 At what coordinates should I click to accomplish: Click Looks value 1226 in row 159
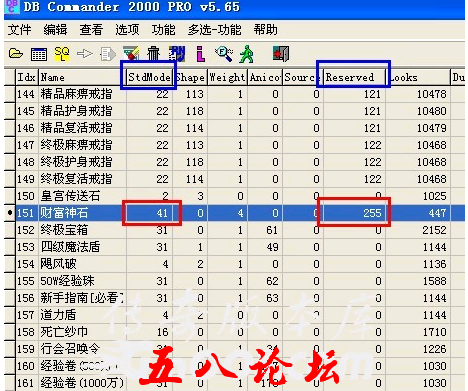point(418,349)
